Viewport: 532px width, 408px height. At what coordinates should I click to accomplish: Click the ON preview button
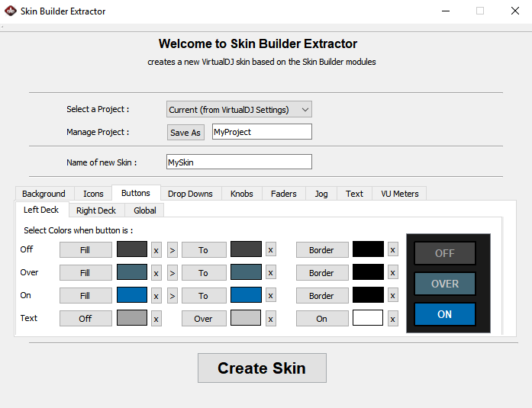[445, 314]
